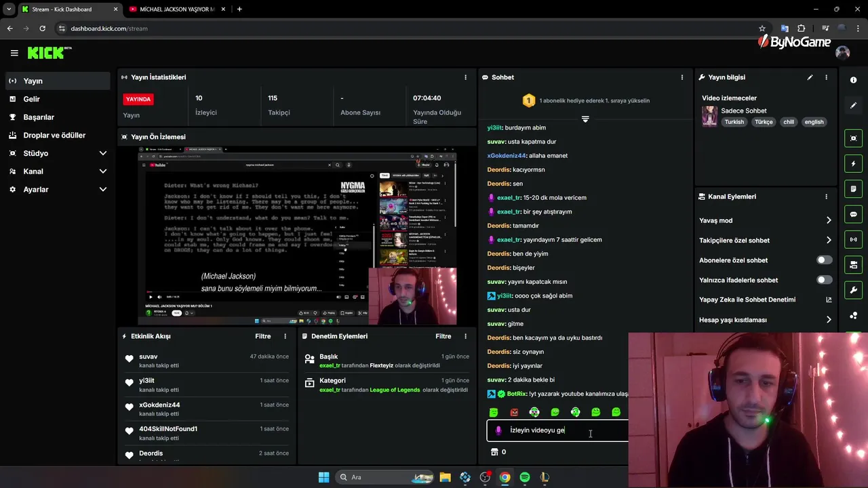Open the external link icon for Yapay Zeka ile Sohbet Denetimi
The height and width of the screenshot is (488, 868).
829,300
